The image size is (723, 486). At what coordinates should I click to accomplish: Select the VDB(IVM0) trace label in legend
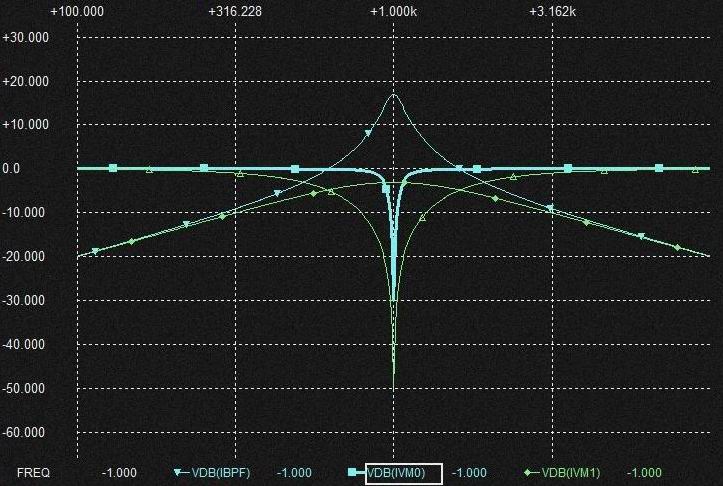pyautogui.click(x=396, y=473)
